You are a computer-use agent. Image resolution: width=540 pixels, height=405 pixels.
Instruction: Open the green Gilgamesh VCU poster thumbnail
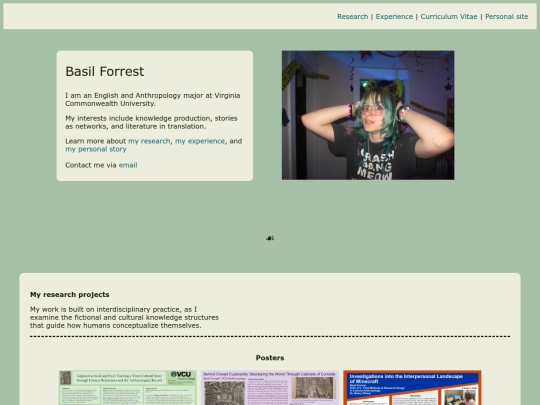[127, 387]
